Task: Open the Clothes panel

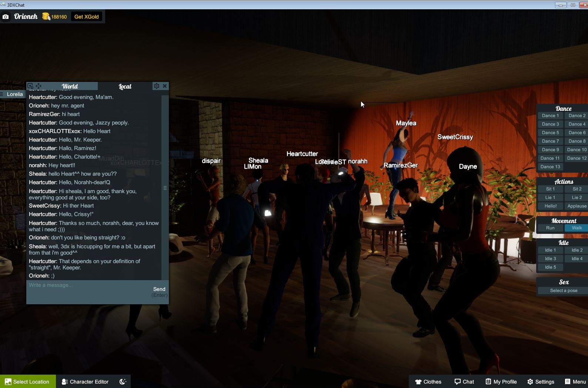Action: (x=428, y=381)
